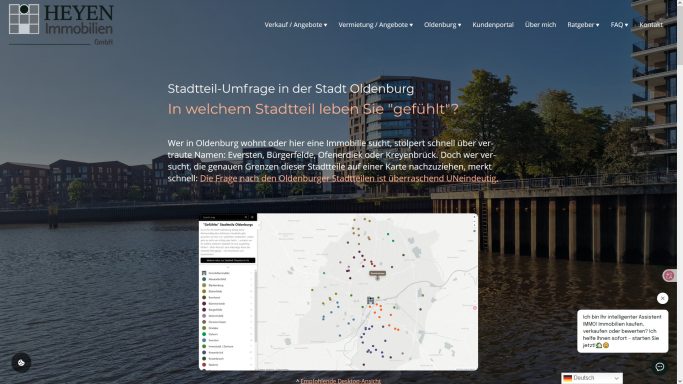Click the red circle marker at the map's right edge
Viewport: 683px width, 384px height.
(475, 308)
